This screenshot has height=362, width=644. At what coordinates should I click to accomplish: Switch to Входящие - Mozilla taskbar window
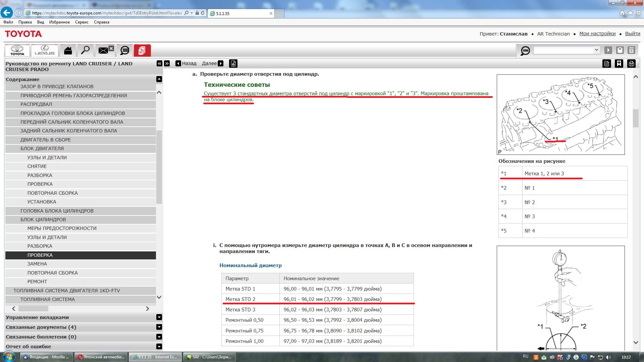click(x=46, y=357)
